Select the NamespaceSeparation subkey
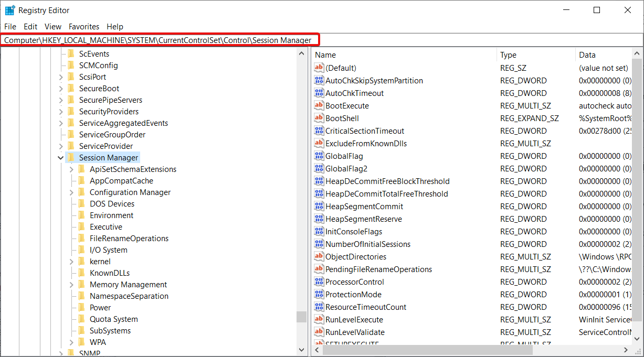Image resolution: width=644 pixels, height=357 pixels. (129, 296)
